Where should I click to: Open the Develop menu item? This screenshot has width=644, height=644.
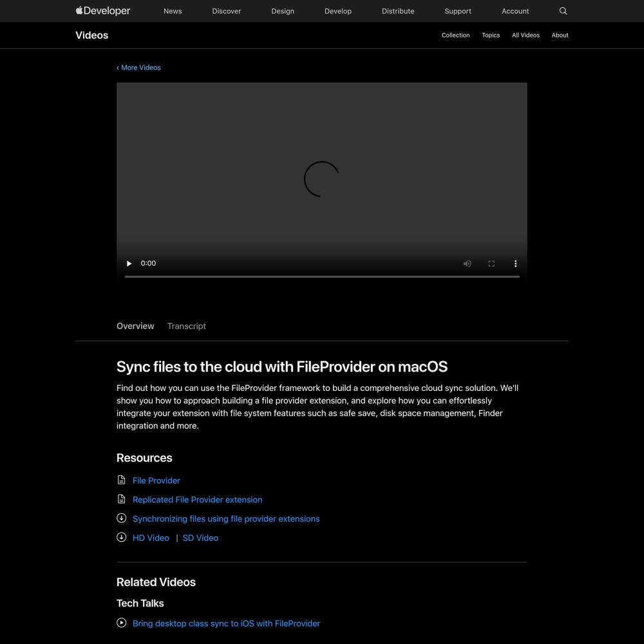338,11
